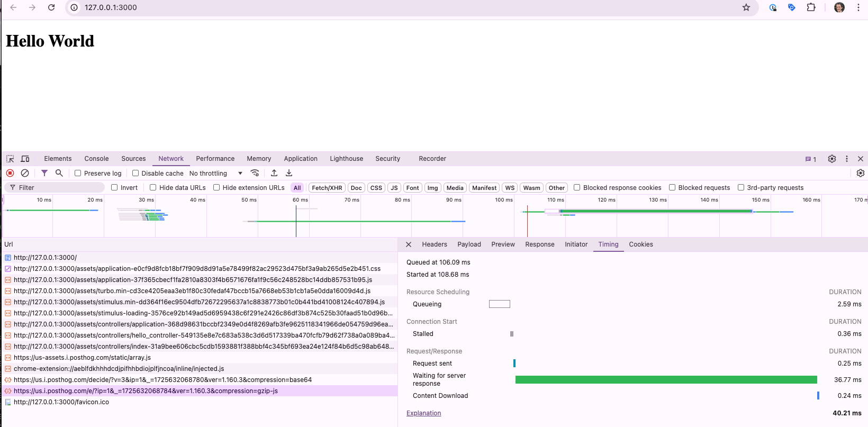This screenshot has height=427, width=868.
Task: Open the Cookies tab of request
Action: [x=641, y=244]
